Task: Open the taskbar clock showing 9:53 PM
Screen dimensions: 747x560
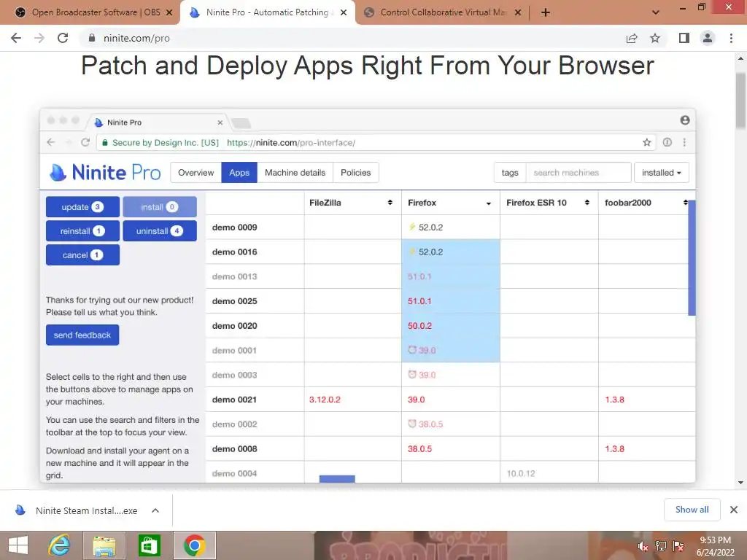Action: [715, 546]
